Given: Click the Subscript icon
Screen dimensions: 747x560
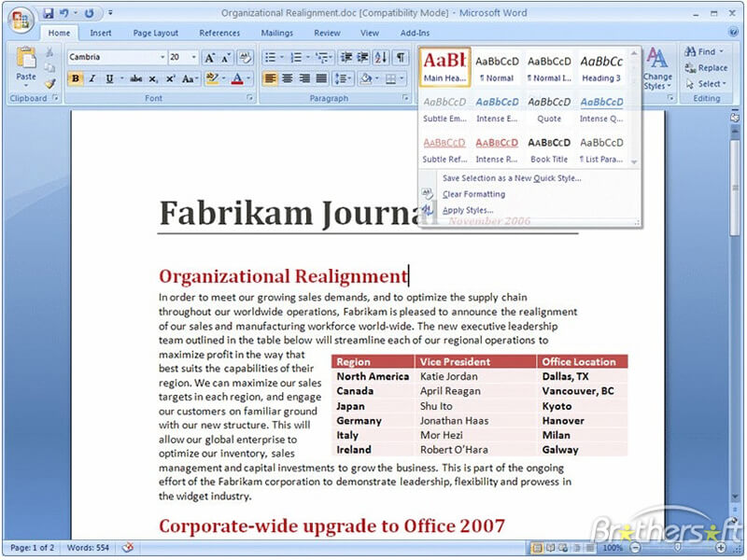Looking at the screenshot, I should pyautogui.click(x=151, y=78).
